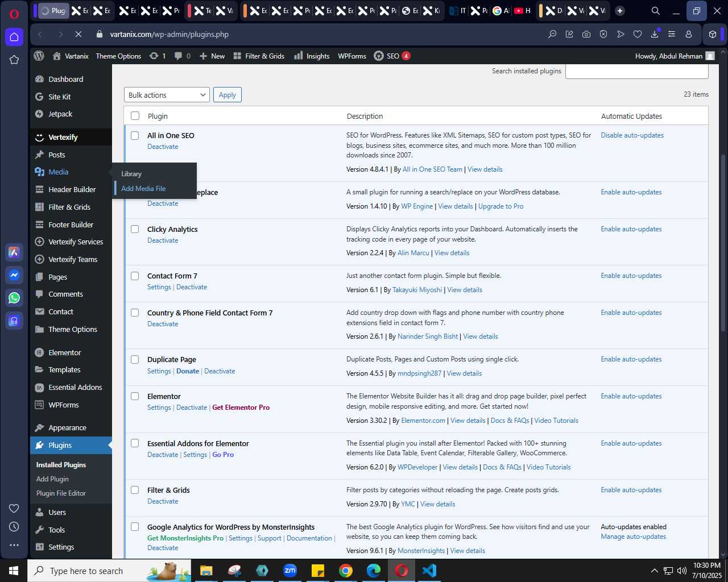Open Tools menu in sidebar
Screen dimensions: 728x582
click(57, 530)
